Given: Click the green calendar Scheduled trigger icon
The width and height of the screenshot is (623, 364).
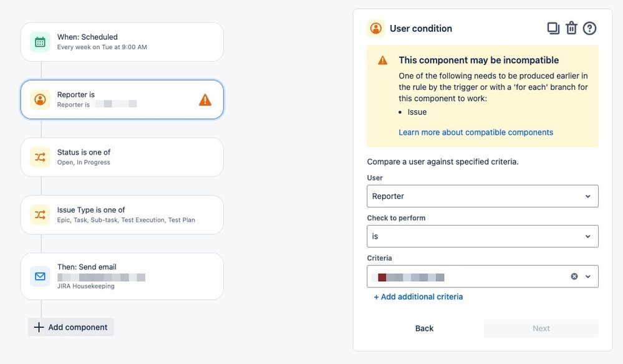Looking at the screenshot, I should click(40, 42).
